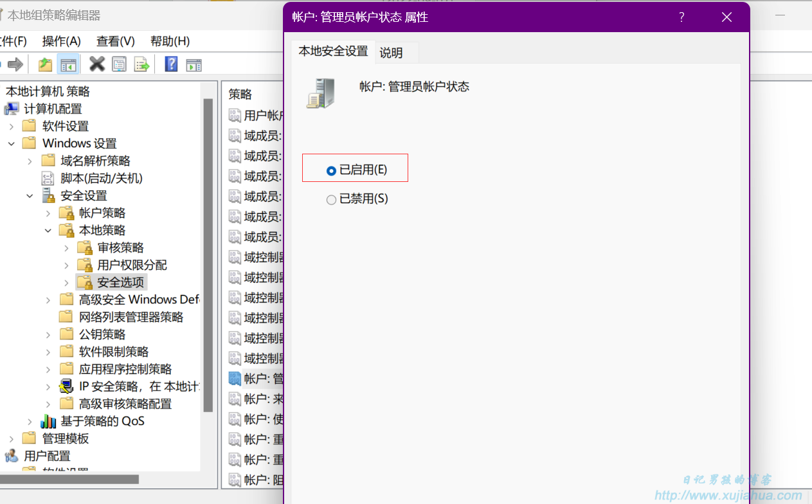Click the Delete X toolbar icon
The width and height of the screenshot is (812, 504).
(x=97, y=64)
